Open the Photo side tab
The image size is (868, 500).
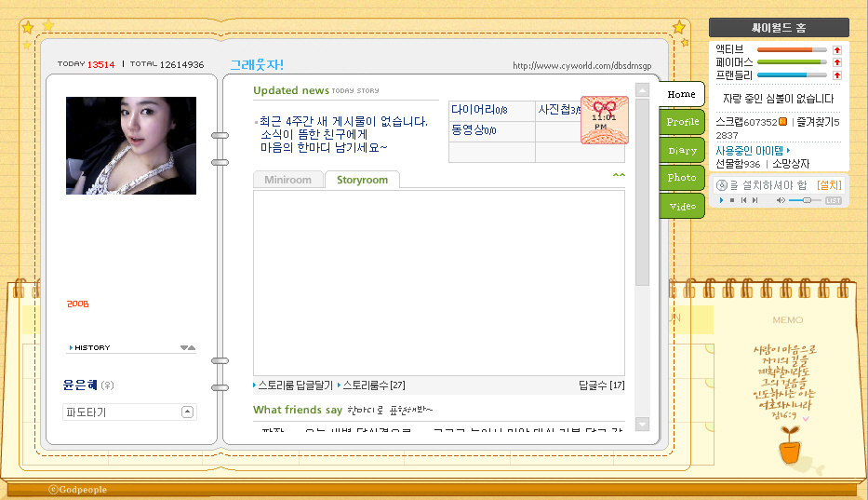coord(682,178)
